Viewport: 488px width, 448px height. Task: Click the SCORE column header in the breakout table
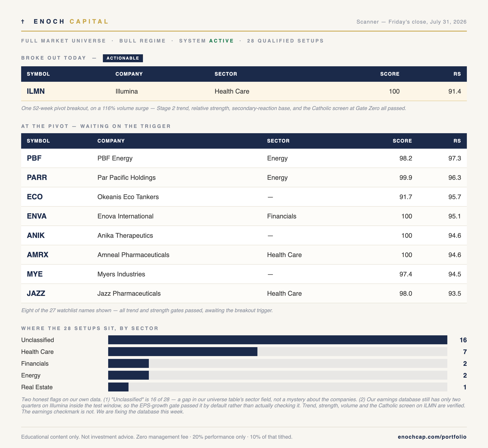point(390,74)
